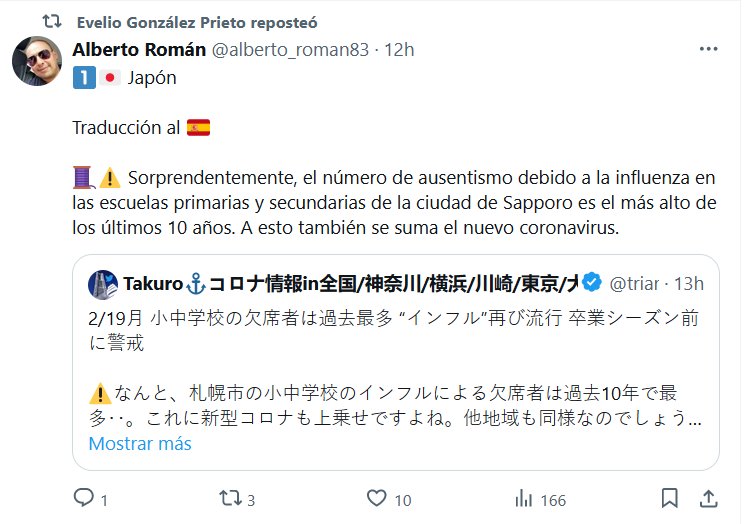
Task: Click the blue verified badge on Takuro
Action: (592, 284)
